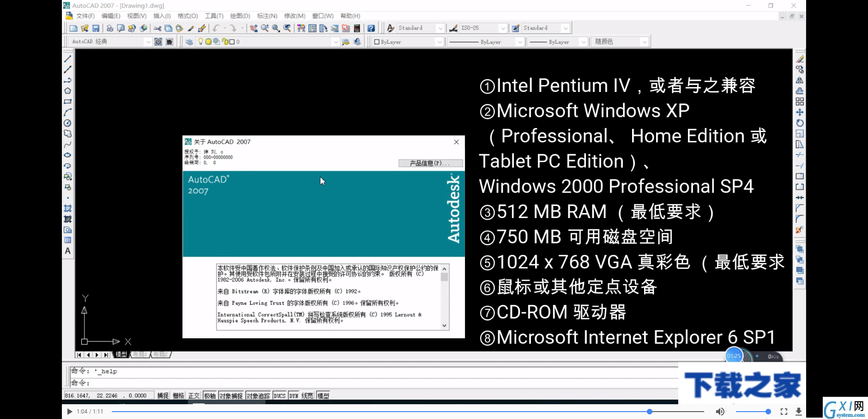Screen dimensions: 868x419
Task: Select the Array modify tool
Action: click(800, 102)
